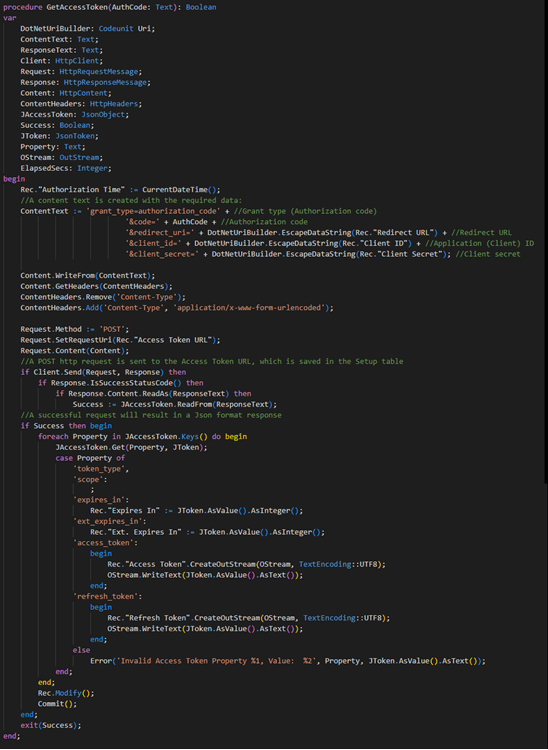Click the ElapsedSecs Integer declaration
The height and width of the screenshot is (750, 548).
coord(66,168)
